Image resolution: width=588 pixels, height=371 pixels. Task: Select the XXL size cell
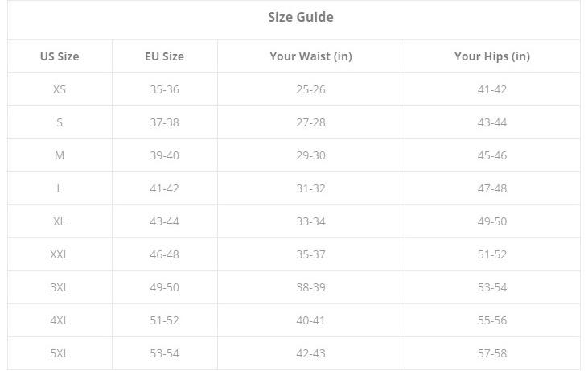(60, 254)
